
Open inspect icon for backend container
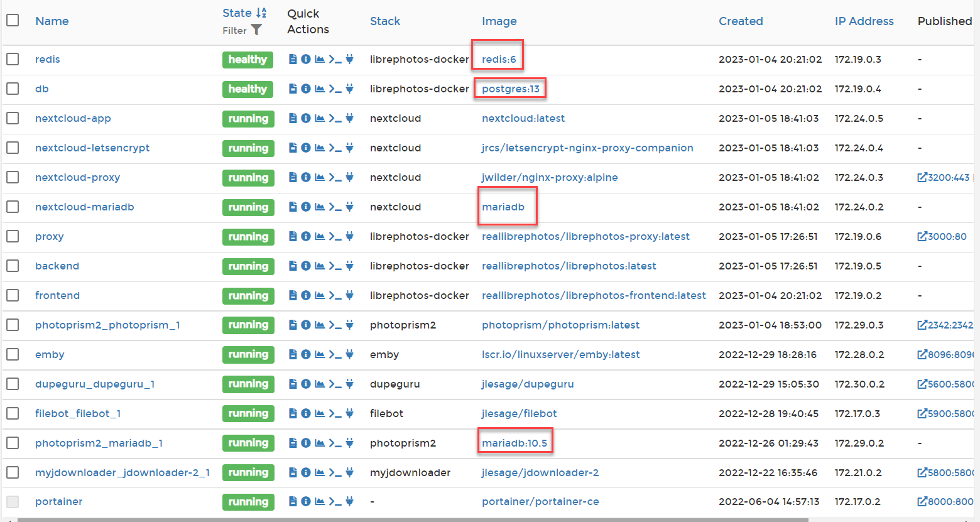coord(306,266)
